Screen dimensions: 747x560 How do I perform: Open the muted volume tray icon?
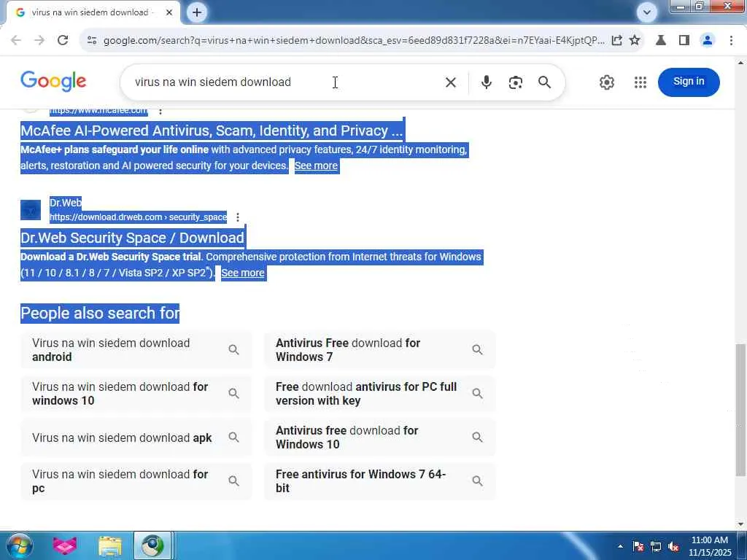point(673,546)
